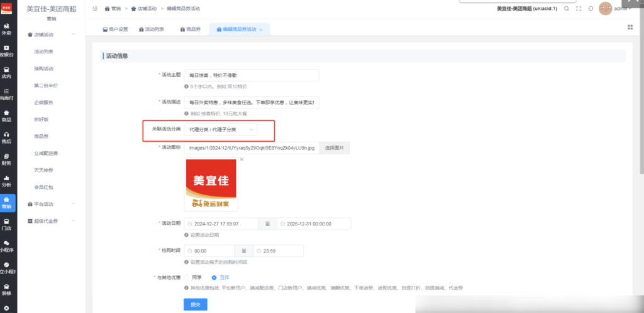Viewport: 644px width, 313px height.
Task: Click the 23:59 end time field
Action: tap(278, 251)
